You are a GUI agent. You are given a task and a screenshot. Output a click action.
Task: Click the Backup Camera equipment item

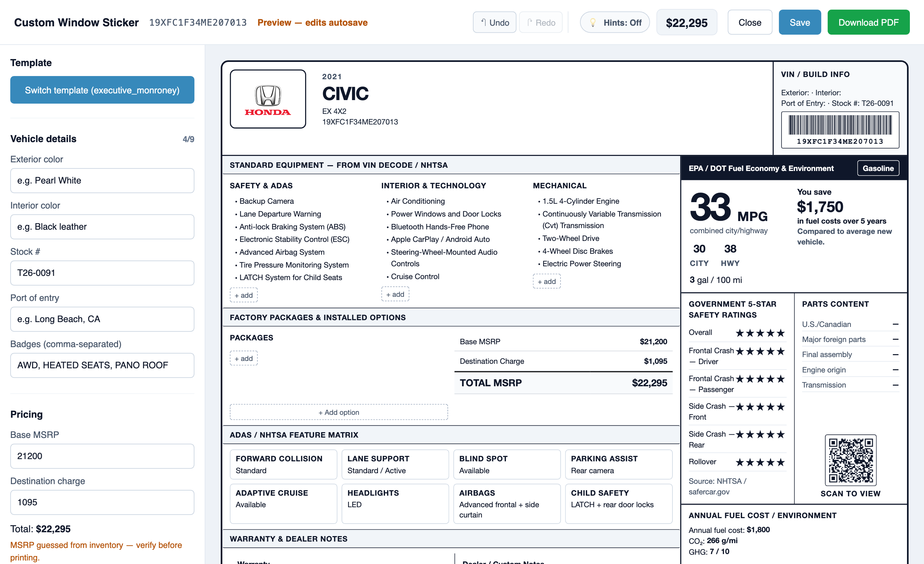coord(266,201)
